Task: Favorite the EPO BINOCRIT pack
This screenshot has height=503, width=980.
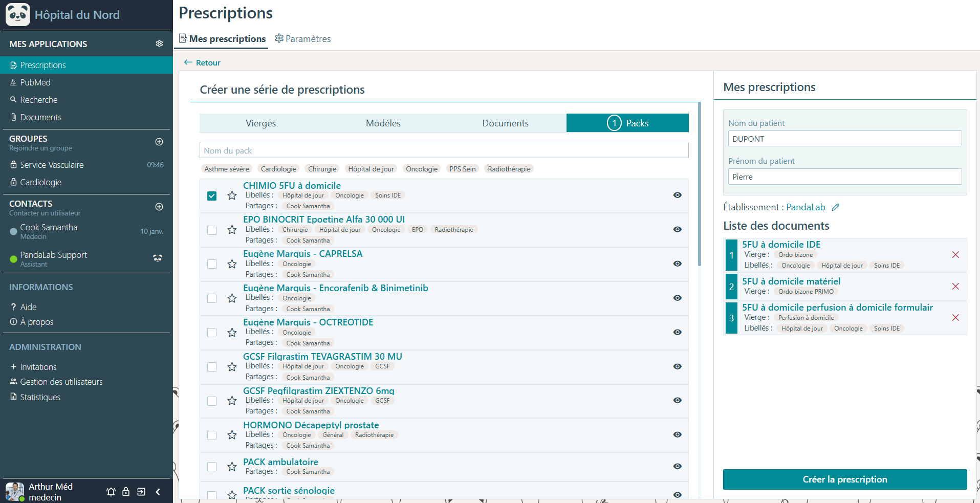Action: pyautogui.click(x=232, y=230)
